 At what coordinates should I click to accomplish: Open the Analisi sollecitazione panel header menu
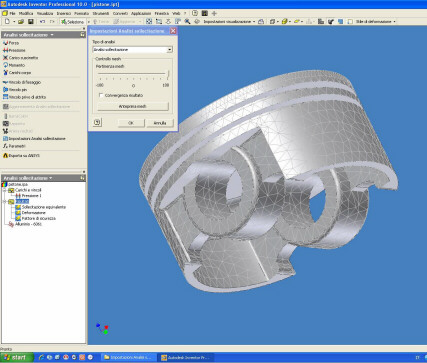pyautogui.click(x=28, y=35)
